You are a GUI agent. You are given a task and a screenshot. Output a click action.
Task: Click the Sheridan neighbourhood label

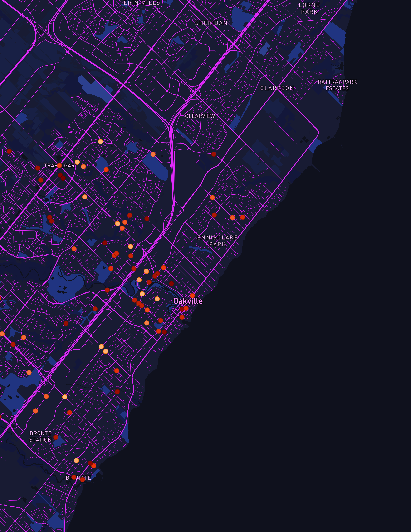[x=211, y=23]
